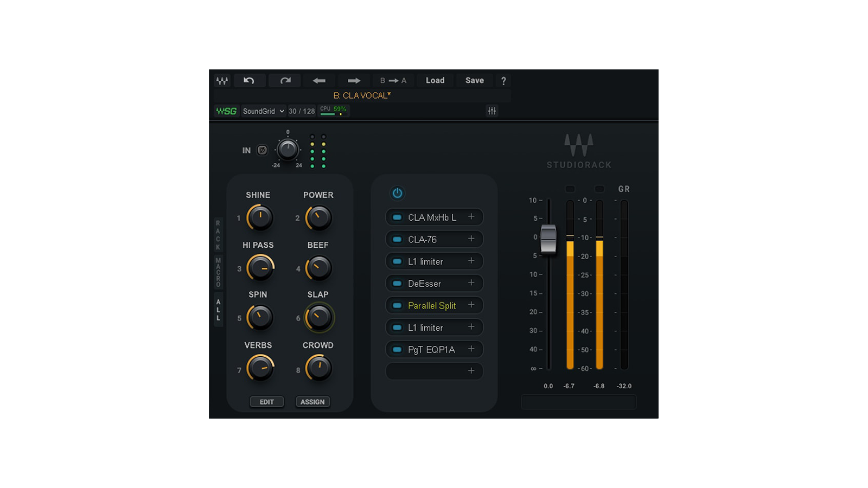Redo the last change
The width and height of the screenshot is (868, 488).
285,80
